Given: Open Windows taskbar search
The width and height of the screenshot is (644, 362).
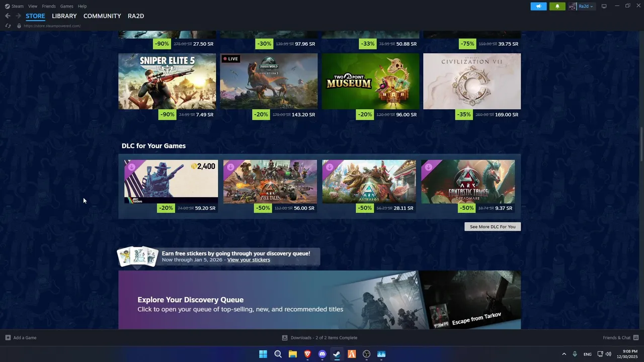Looking at the screenshot, I should (x=278, y=354).
